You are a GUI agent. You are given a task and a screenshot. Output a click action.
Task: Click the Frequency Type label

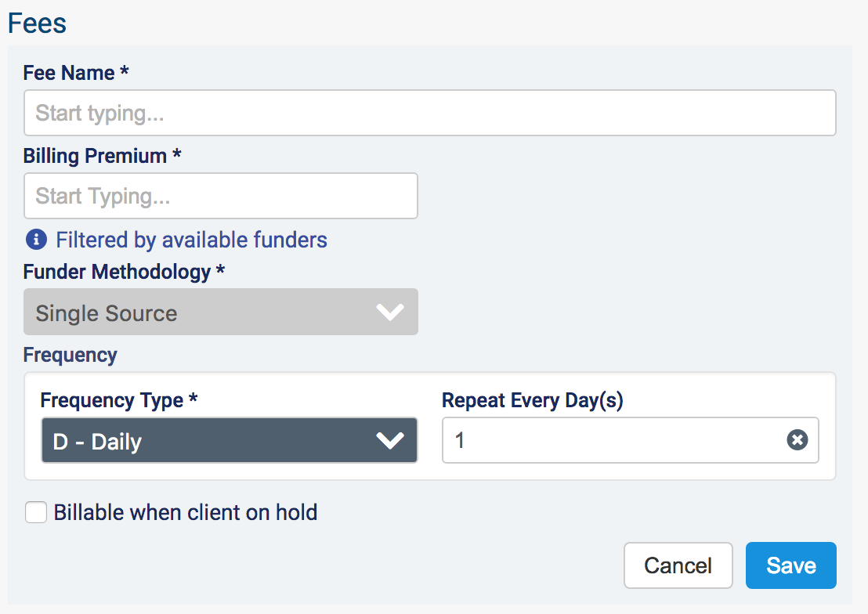pos(118,400)
